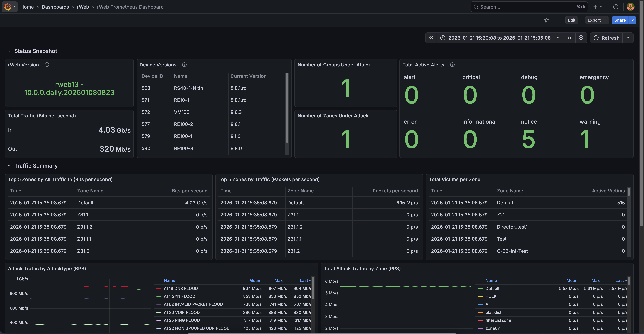Toggle AT1 SYN FLOOD series in legend
This screenshot has height=334, width=644.
pyautogui.click(x=179, y=296)
